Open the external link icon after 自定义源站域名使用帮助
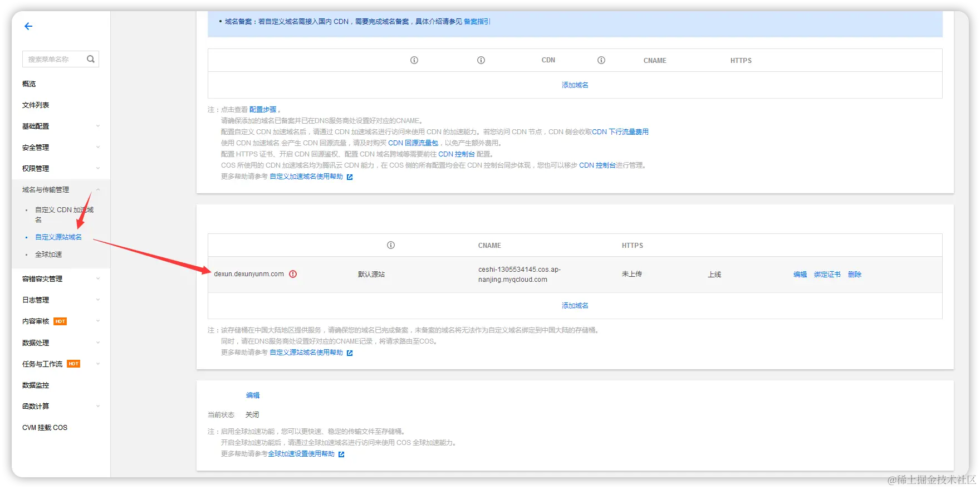The width and height of the screenshot is (980, 489). coord(350,353)
